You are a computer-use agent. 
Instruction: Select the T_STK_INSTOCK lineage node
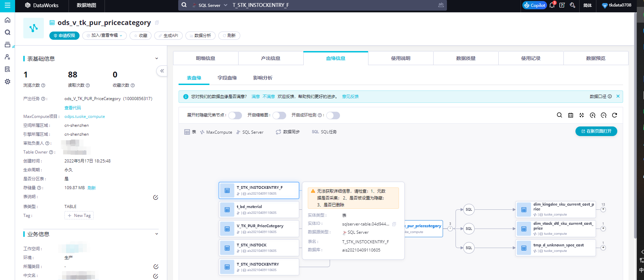pyautogui.click(x=259, y=248)
